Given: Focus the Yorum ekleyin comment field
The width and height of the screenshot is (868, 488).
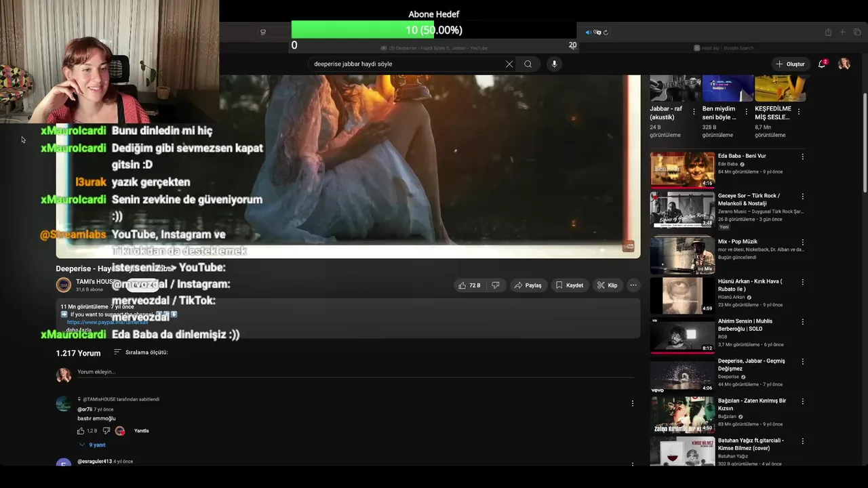Looking at the screenshot, I should pos(355,372).
